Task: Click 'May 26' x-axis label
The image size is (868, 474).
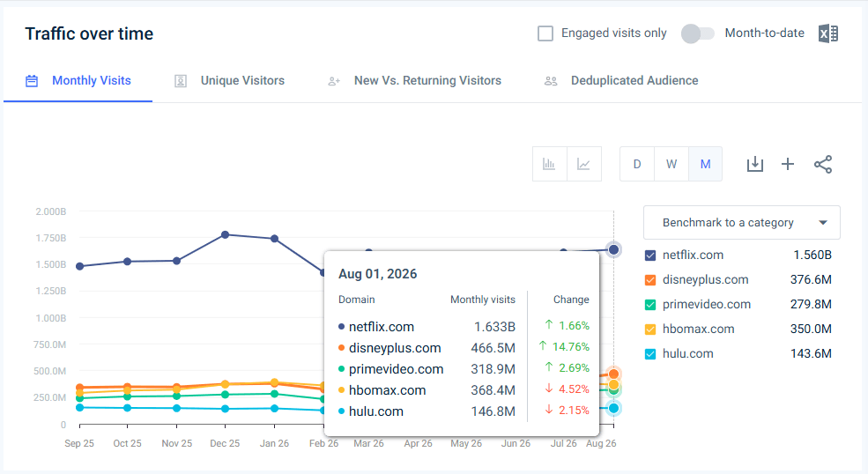Action: (466, 443)
